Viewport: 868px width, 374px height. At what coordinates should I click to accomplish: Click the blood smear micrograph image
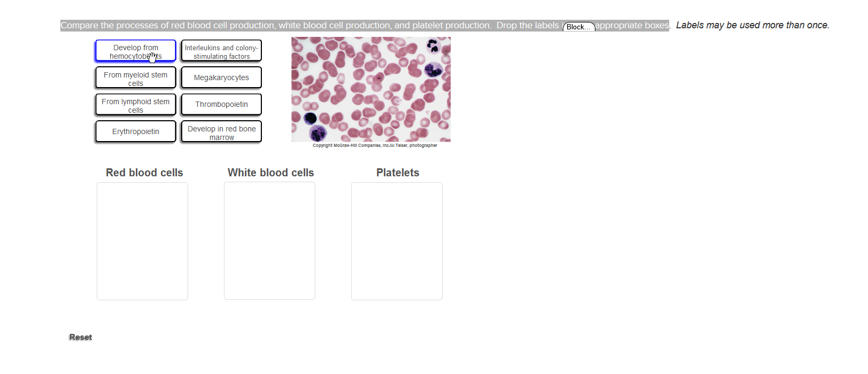pyautogui.click(x=370, y=89)
